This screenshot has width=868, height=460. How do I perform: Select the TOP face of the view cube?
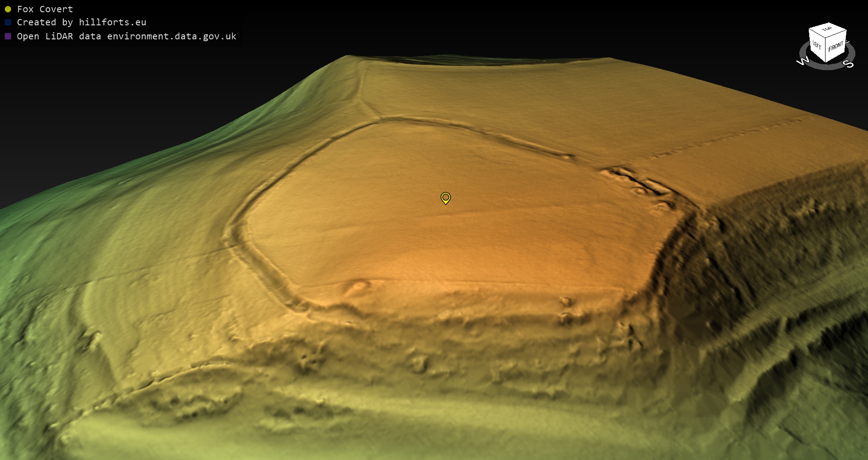click(828, 30)
